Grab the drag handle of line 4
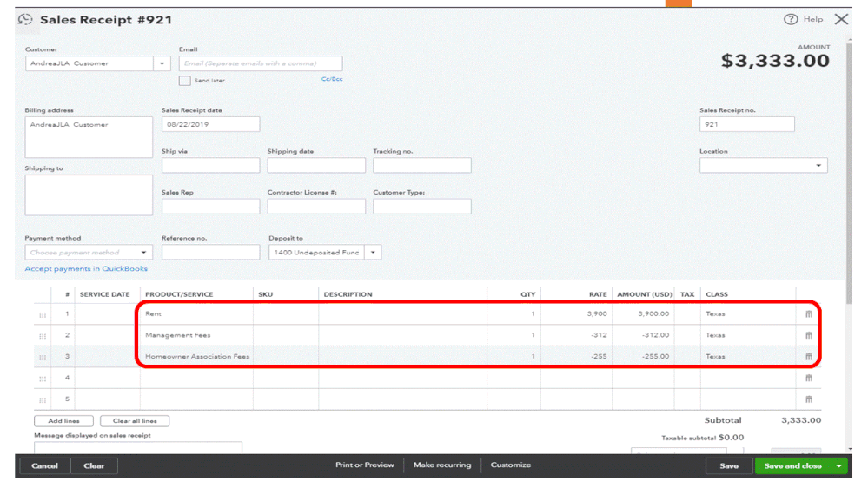 43,379
